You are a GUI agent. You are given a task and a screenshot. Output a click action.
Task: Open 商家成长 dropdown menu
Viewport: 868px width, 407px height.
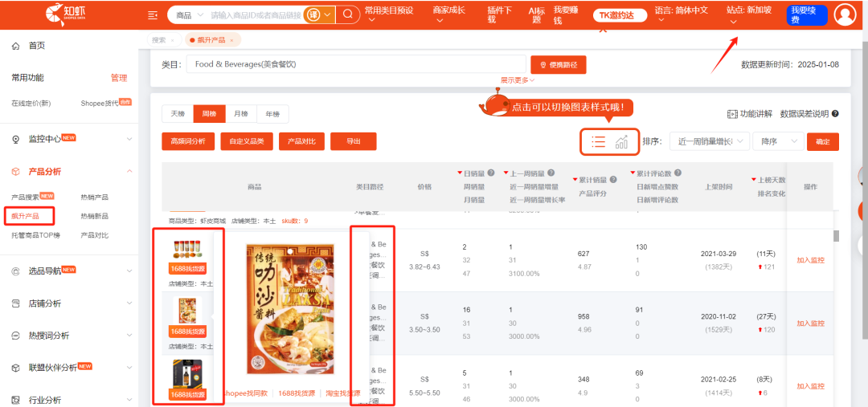[x=448, y=15]
